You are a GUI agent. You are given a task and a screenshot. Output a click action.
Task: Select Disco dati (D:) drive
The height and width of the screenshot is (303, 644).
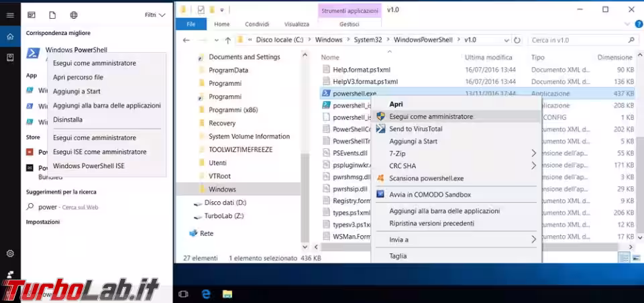(225, 202)
